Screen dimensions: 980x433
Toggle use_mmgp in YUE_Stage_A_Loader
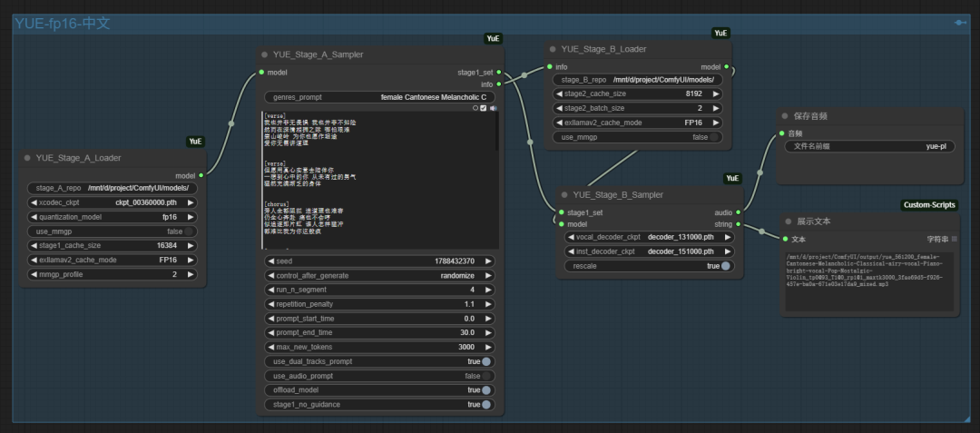tap(189, 231)
